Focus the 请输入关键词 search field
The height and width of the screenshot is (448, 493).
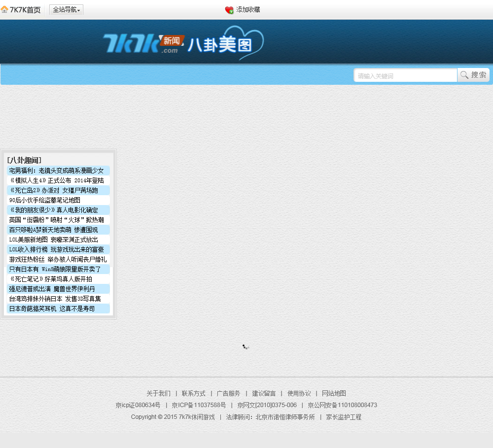[x=405, y=75]
